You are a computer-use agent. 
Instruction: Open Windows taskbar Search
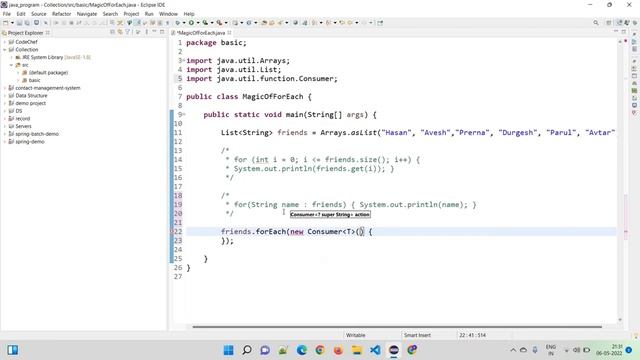tap(247, 350)
